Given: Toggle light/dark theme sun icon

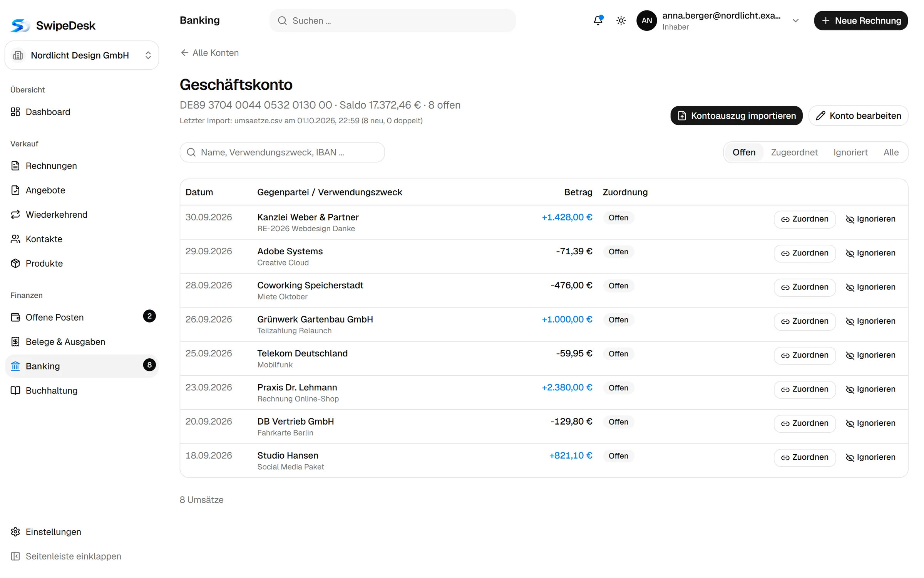Looking at the screenshot, I should coord(621,20).
